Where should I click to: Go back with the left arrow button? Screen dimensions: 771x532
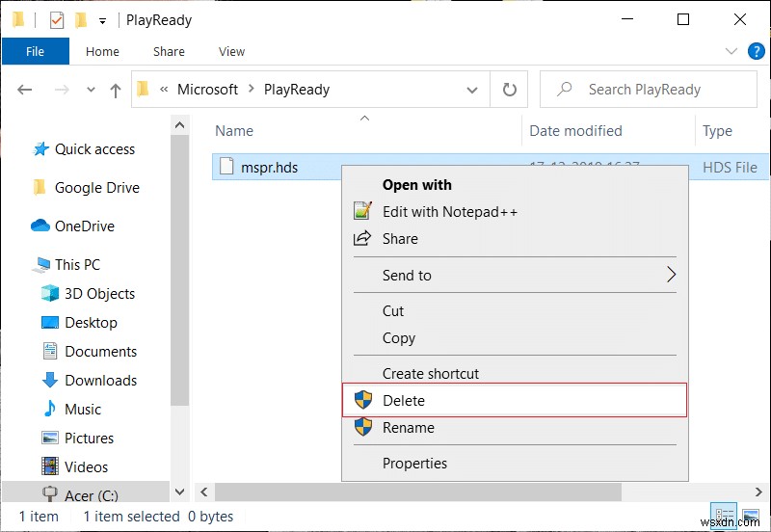click(25, 90)
